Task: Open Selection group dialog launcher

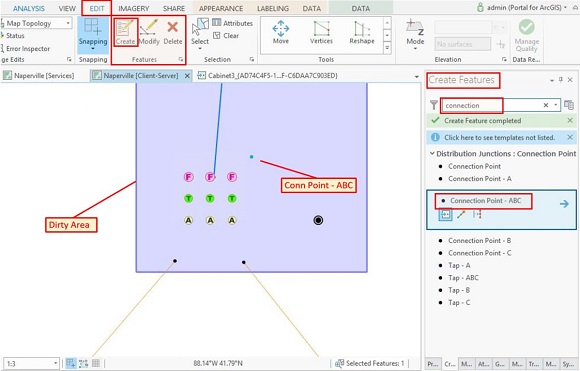Action: tap(252, 59)
